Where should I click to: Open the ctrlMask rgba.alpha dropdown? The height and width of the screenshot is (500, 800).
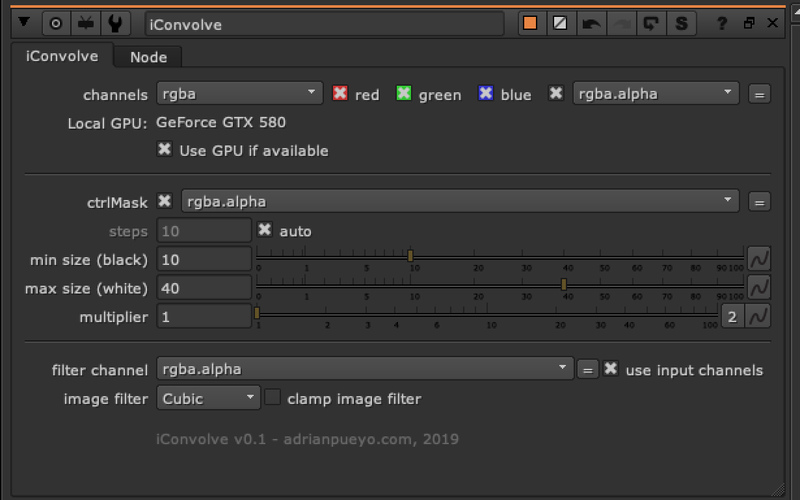coord(460,202)
